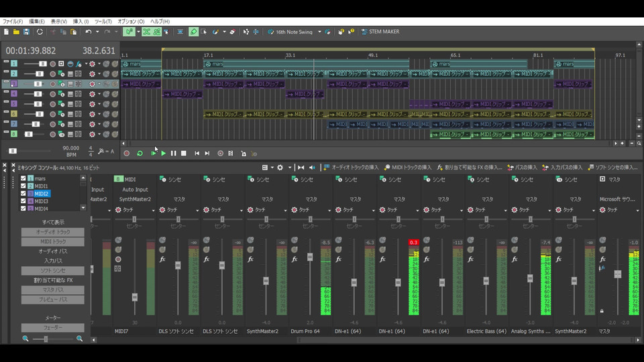Open STEM MAKER from the toolbar
Image resolution: width=644 pixels, height=362 pixels.
click(380, 32)
